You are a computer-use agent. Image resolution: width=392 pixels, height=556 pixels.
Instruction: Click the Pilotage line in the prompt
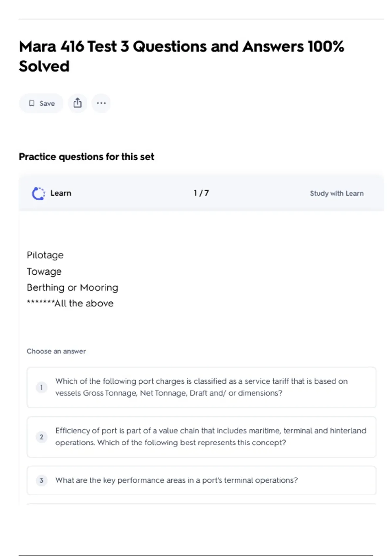tap(45, 255)
